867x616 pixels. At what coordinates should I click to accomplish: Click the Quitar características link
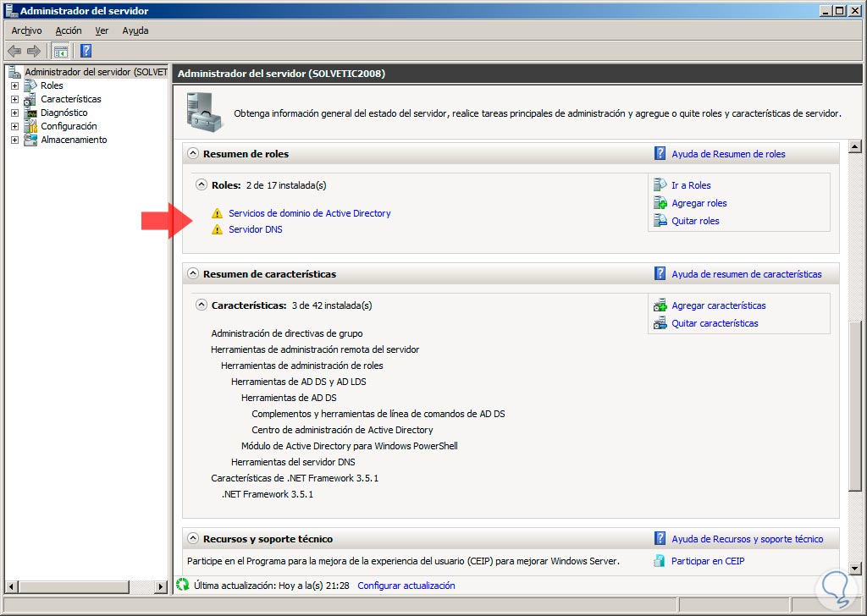(x=715, y=323)
